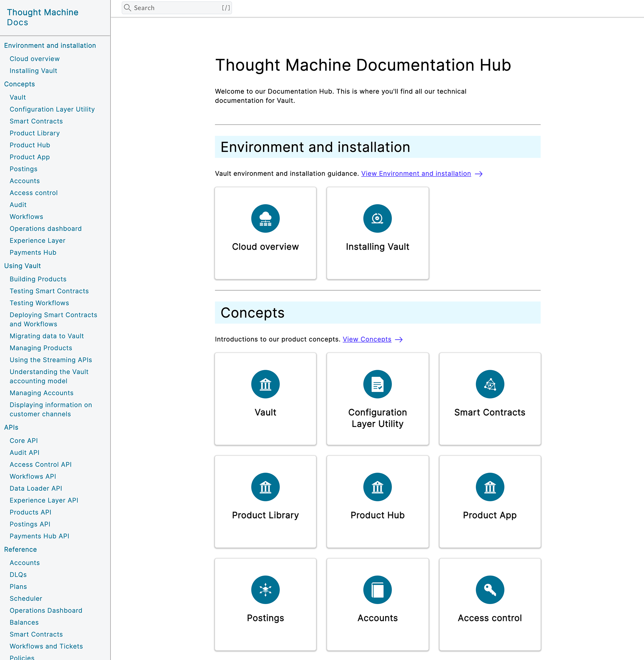Open Operations dashboard under Concepts
The image size is (644, 660).
(x=45, y=229)
